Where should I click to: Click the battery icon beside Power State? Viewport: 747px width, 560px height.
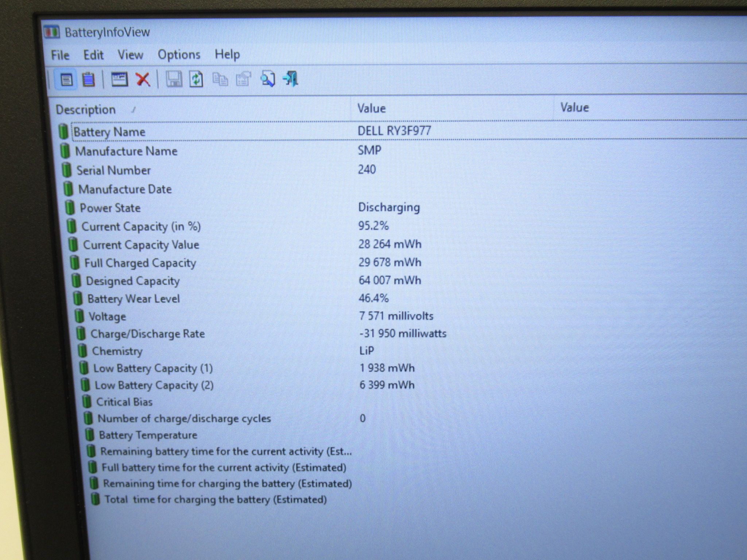click(69, 207)
